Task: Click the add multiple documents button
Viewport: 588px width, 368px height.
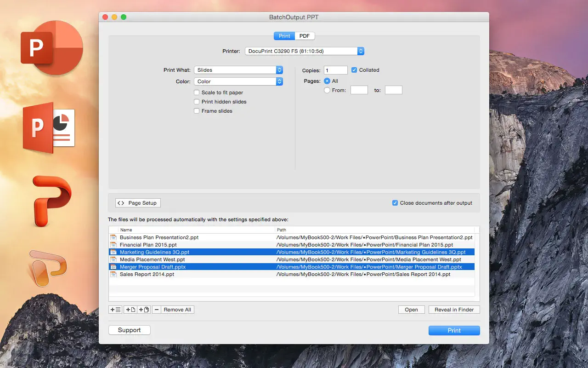Action: [x=144, y=310]
